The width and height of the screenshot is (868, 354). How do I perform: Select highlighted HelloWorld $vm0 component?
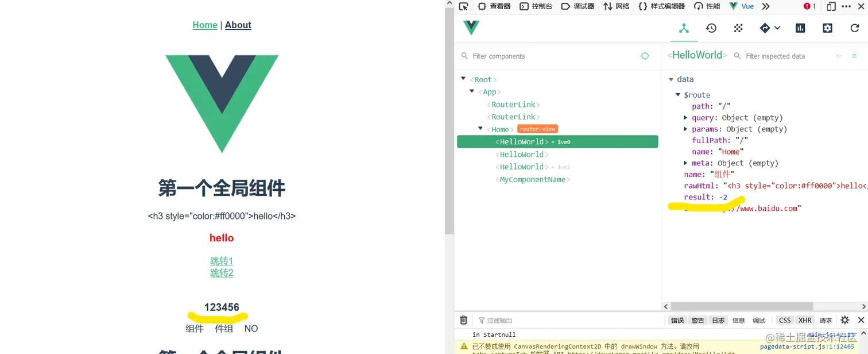[557, 142]
